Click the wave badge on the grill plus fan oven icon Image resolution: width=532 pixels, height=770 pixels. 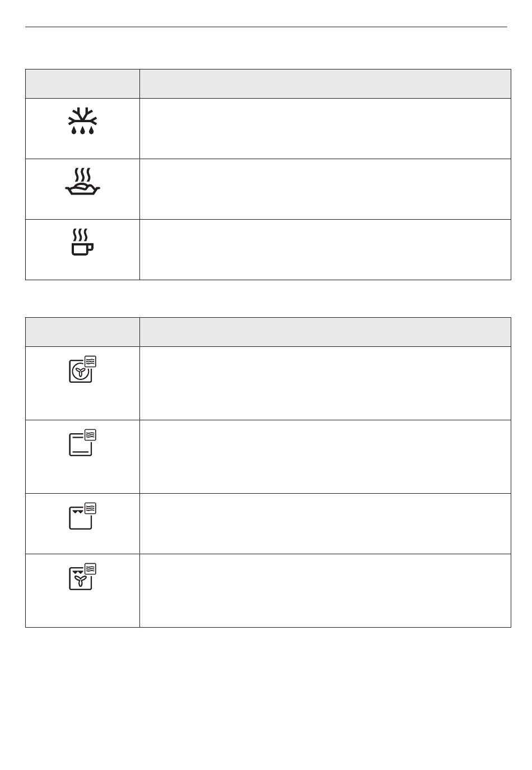coord(91,569)
